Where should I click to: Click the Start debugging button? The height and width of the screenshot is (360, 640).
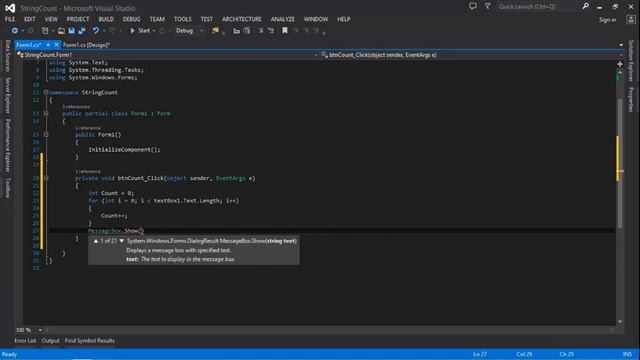(x=140, y=31)
